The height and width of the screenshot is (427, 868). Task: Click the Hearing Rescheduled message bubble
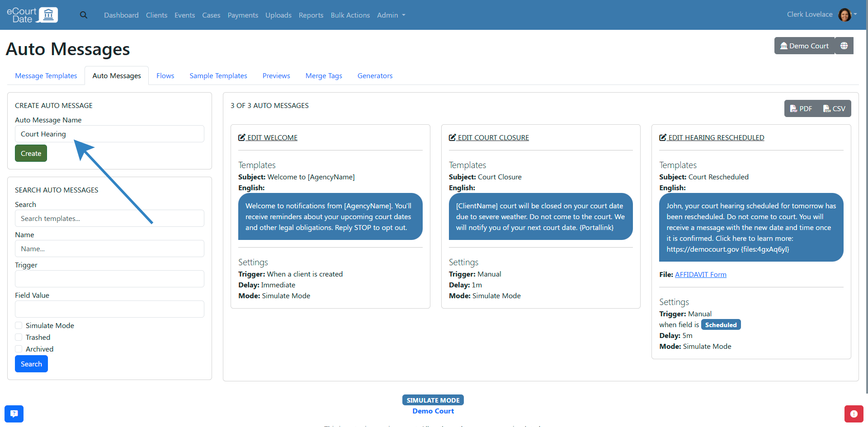(751, 227)
